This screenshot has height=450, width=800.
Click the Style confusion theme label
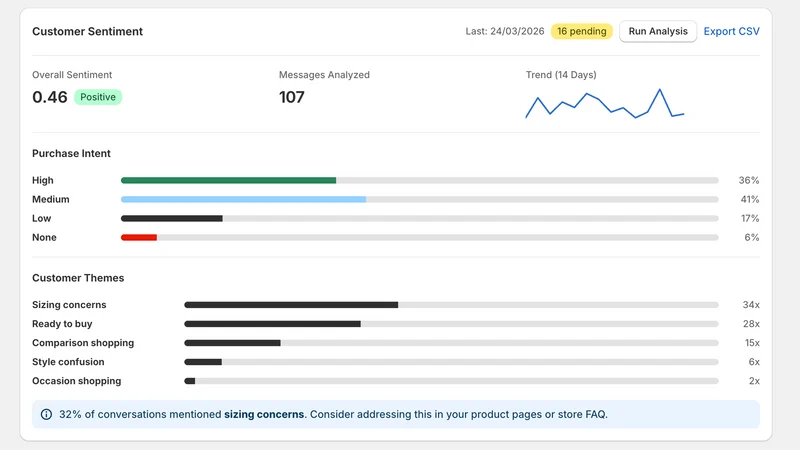pos(68,362)
